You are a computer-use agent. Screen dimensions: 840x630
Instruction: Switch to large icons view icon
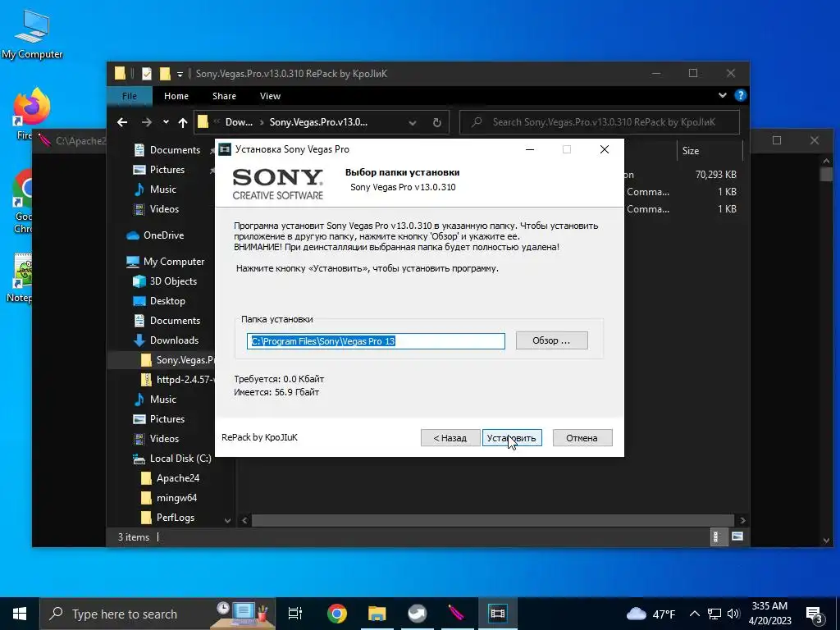[x=737, y=536]
